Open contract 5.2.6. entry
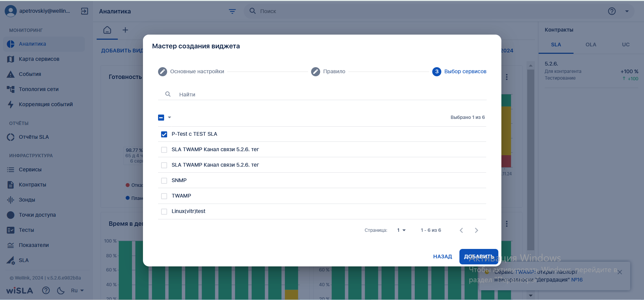Image resolution: width=644 pixels, height=300 pixels. click(591, 71)
